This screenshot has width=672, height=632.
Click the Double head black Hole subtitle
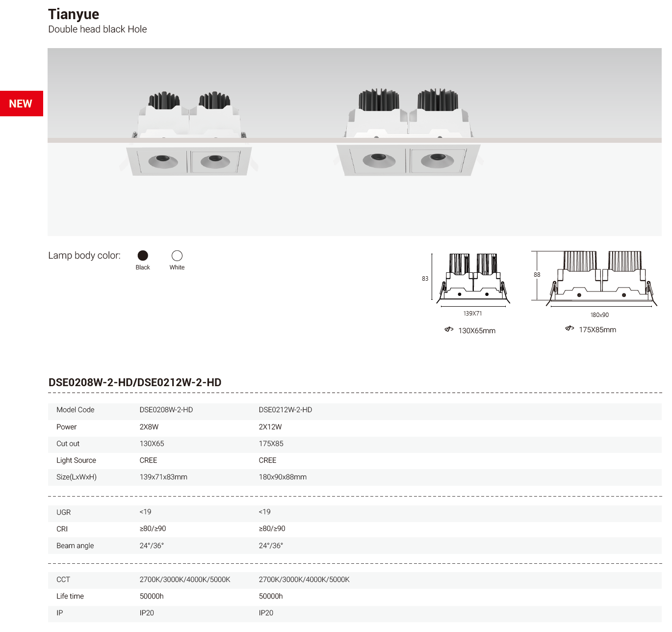[x=98, y=29]
